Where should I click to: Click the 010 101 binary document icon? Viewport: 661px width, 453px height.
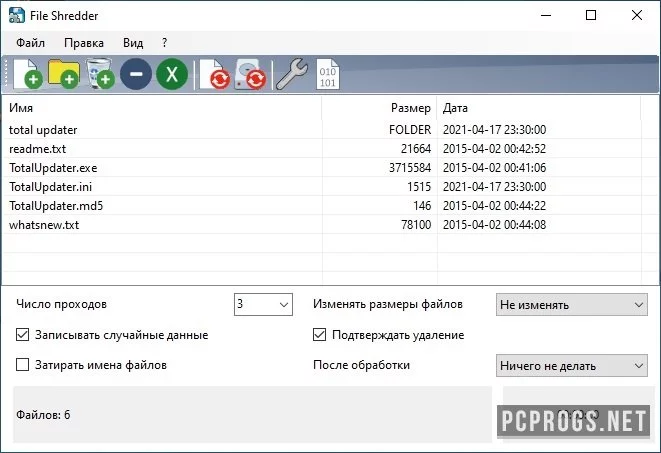[328, 74]
